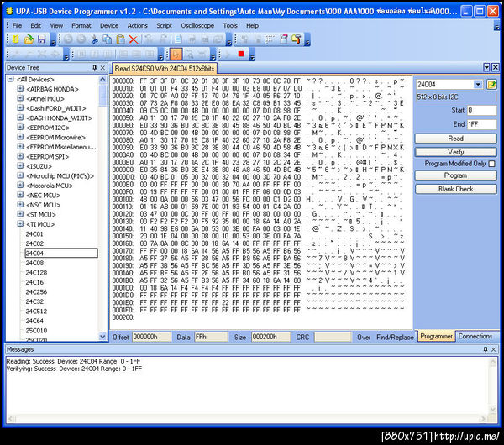This screenshot has width=504, height=445.
Task: Open the Actions menu
Action: tap(137, 25)
